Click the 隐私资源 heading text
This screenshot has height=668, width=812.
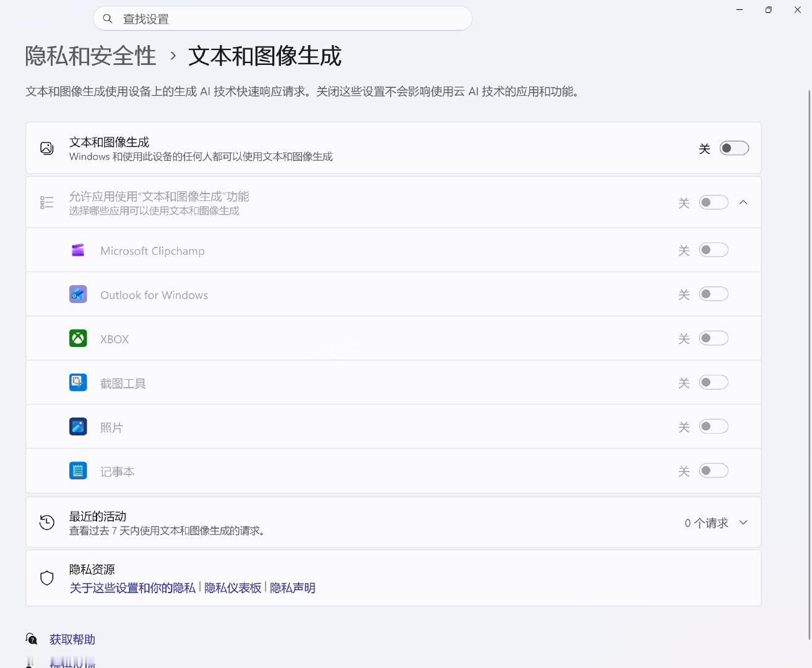[92, 569]
